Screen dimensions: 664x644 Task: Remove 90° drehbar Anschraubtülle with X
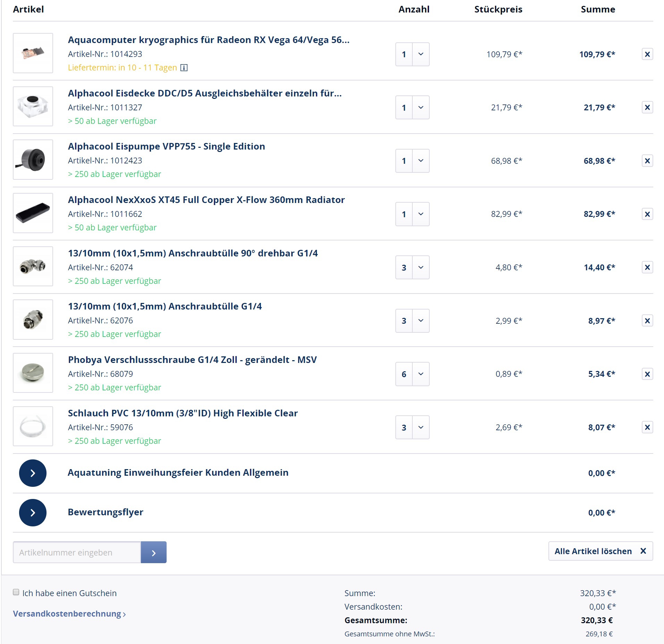(x=647, y=267)
